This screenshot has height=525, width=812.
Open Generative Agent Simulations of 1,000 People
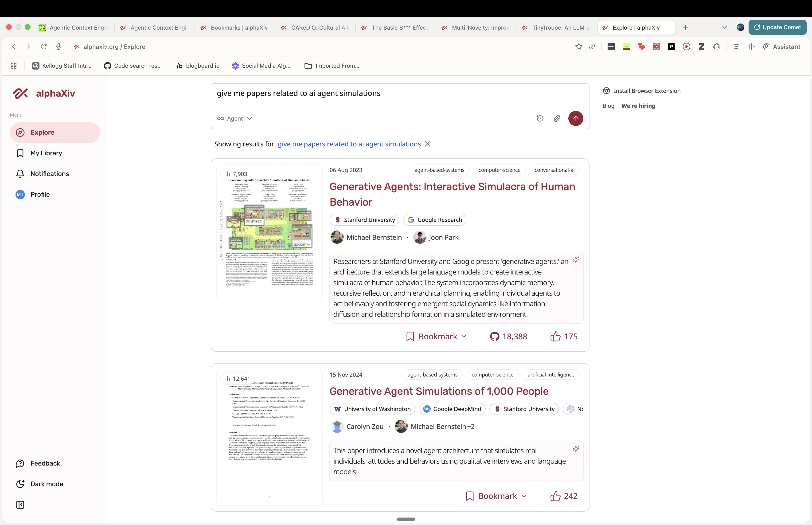click(x=439, y=391)
